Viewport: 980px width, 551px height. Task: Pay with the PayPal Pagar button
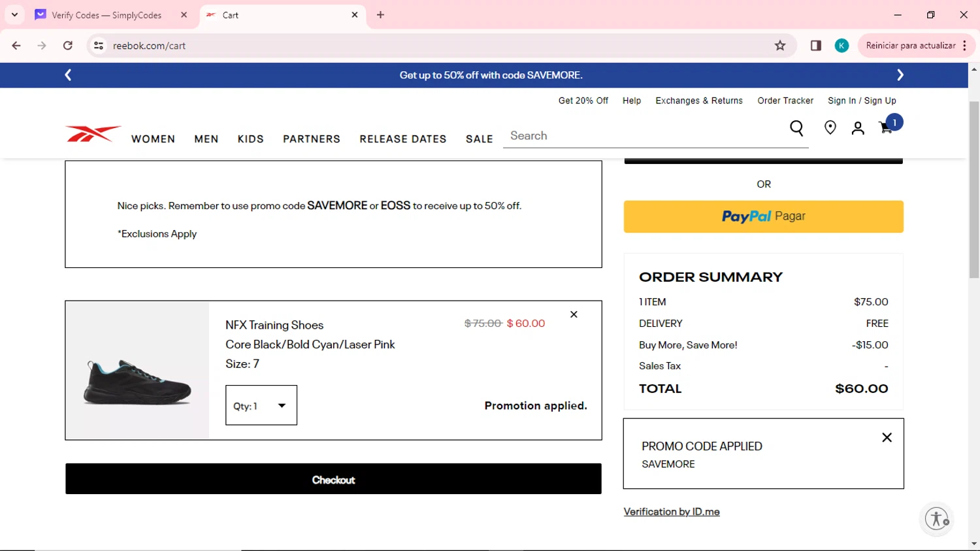click(763, 216)
